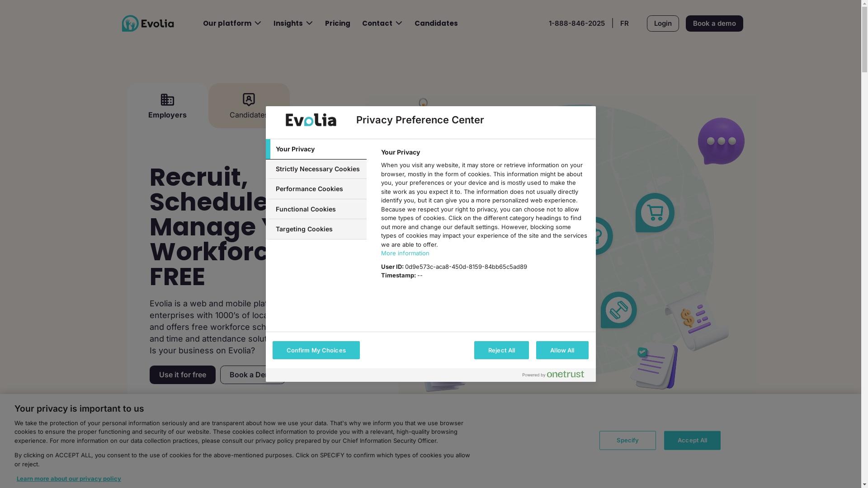Click Reject All in privacy dialog
Image resolution: width=868 pixels, height=488 pixels.
tap(501, 350)
